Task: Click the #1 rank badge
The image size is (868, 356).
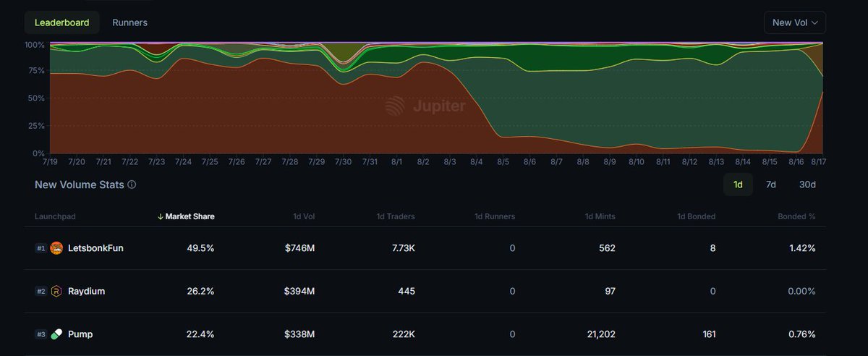Action: pos(41,248)
